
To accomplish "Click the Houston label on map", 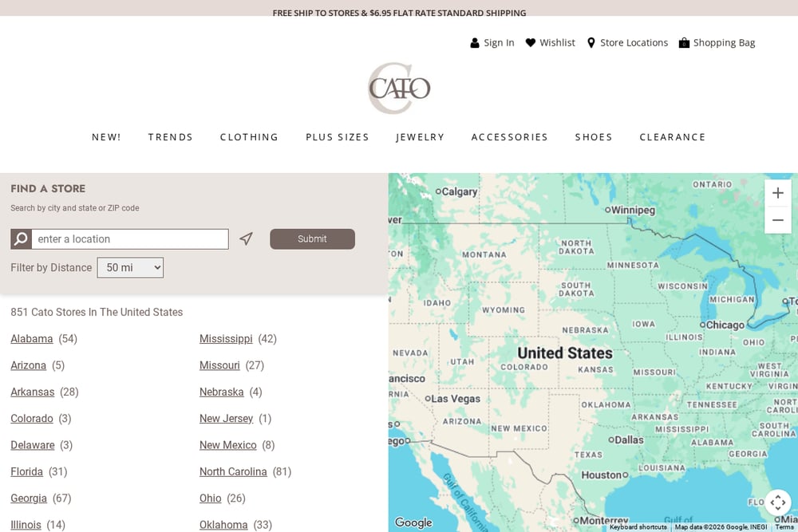I will pos(602,475).
